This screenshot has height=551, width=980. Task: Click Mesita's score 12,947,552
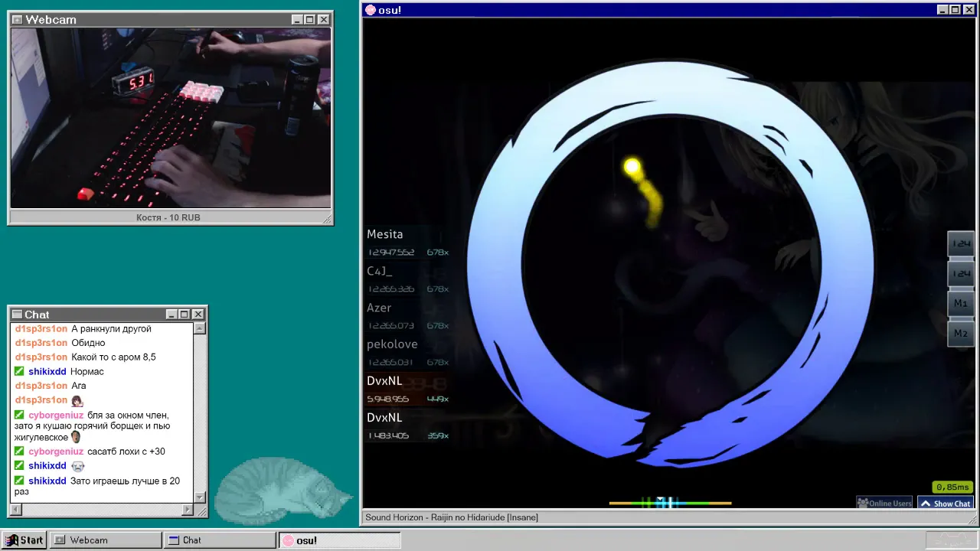(391, 253)
